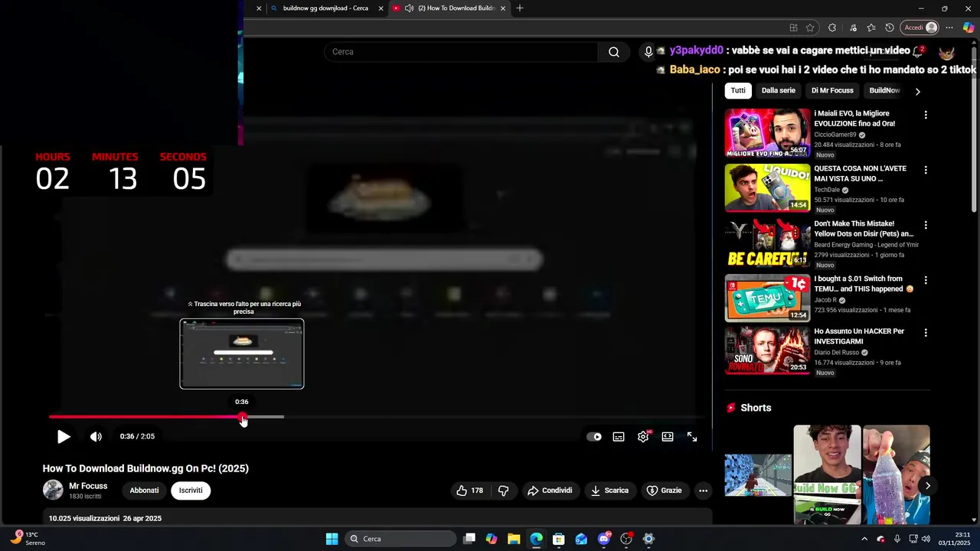This screenshot has height=551, width=980.
Task: Open the $.01 Switch from TEMU video thumbnail
Action: pos(767,298)
